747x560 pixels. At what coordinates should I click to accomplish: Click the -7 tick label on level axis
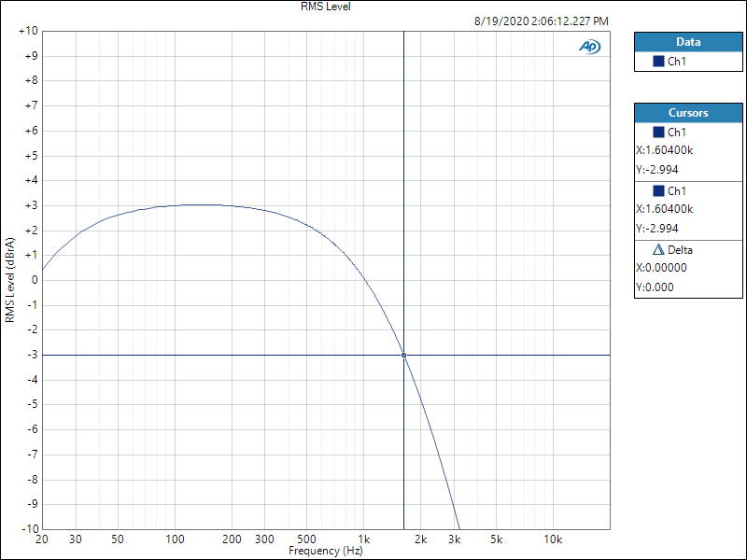pyautogui.click(x=33, y=455)
